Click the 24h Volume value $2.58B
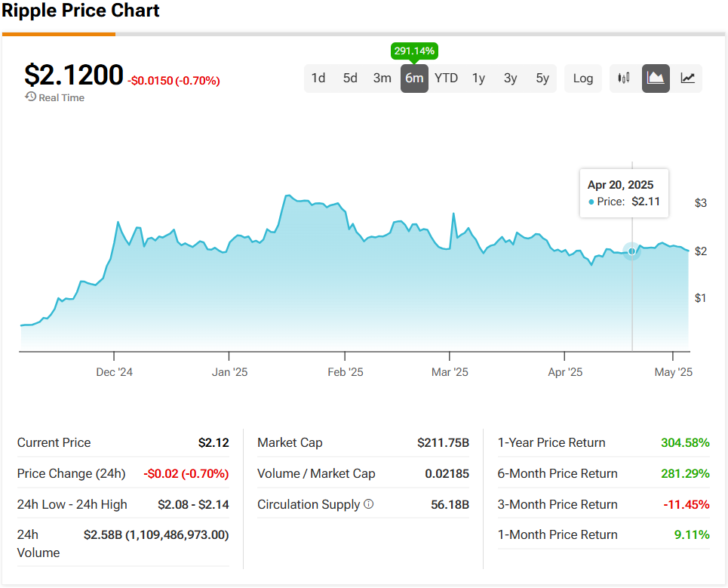728x588 pixels. click(156, 535)
